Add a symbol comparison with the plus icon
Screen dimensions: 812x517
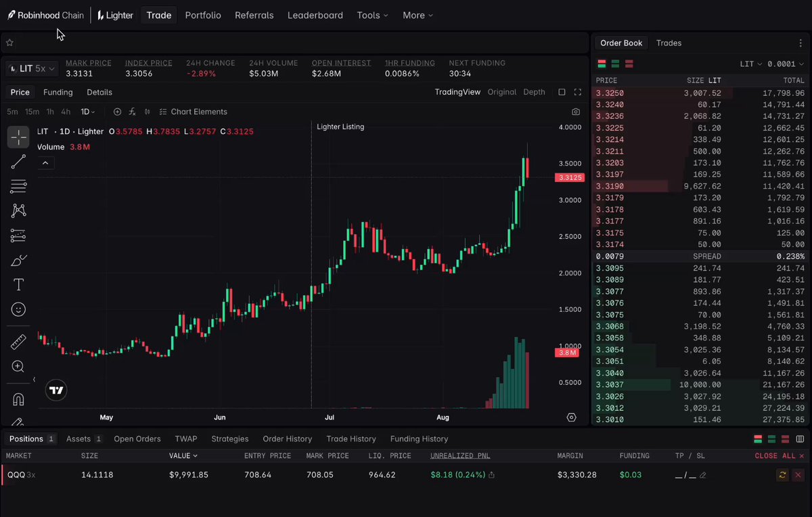point(117,112)
